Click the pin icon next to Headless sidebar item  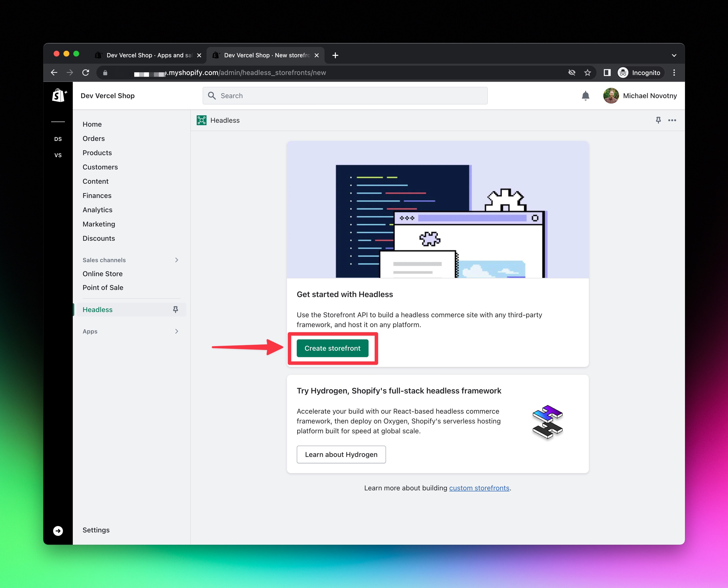click(x=175, y=310)
